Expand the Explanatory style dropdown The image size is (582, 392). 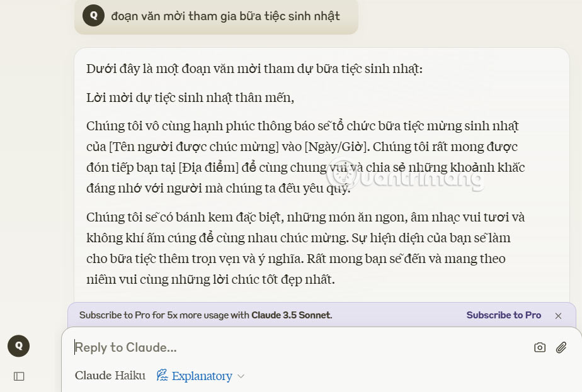coord(241,376)
